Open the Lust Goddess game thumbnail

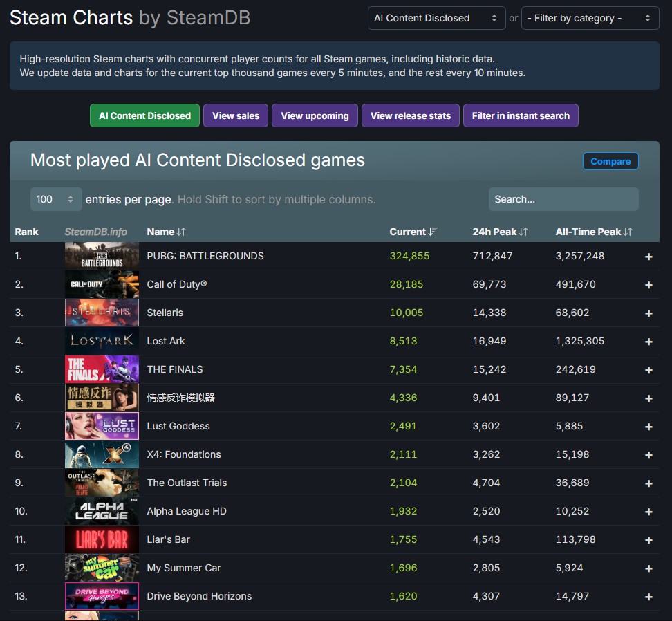click(102, 426)
